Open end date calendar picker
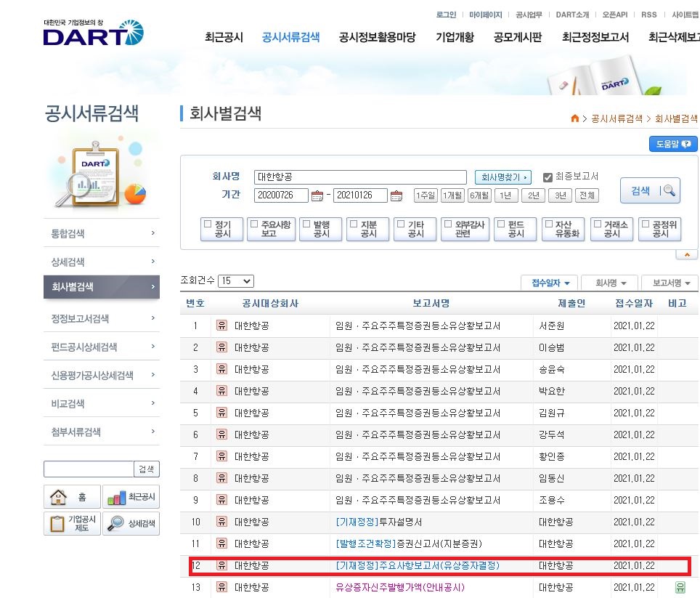This screenshot has height=598, width=700. [396, 195]
